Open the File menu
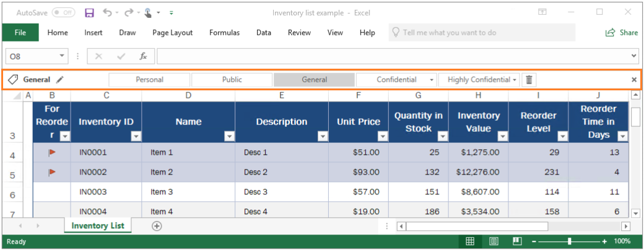 (20, 33)
